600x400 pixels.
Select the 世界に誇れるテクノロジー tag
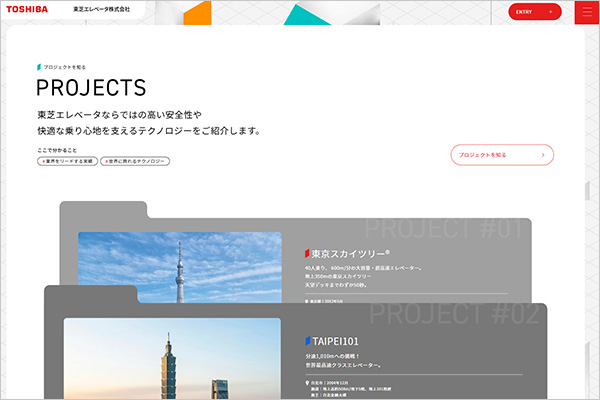click(x=135, y=161)
